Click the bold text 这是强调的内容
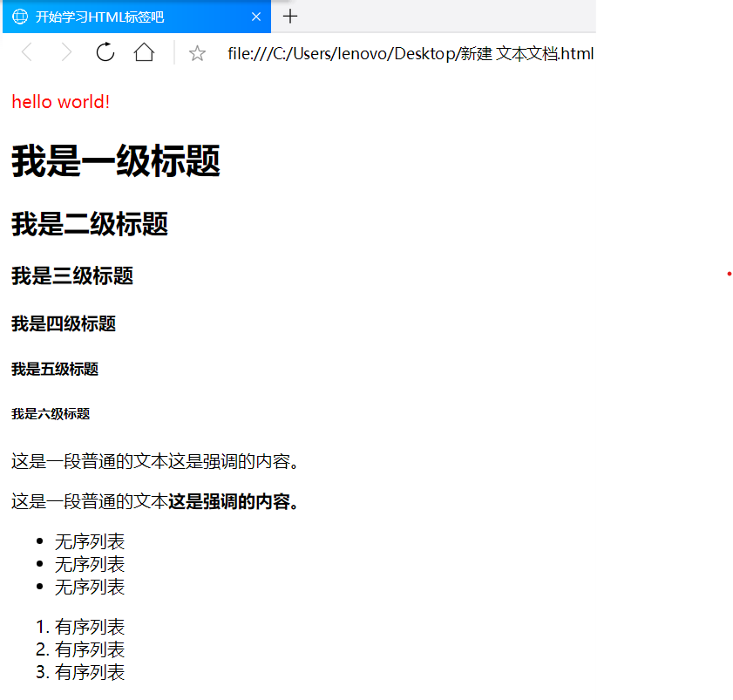 click(231, 502)
